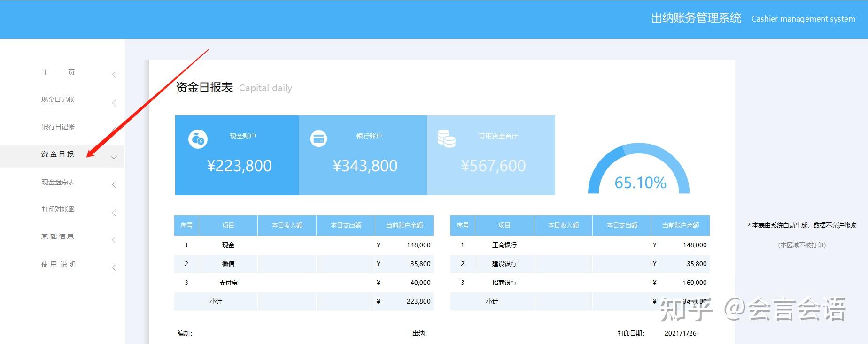Screen dimensions: 868x344
Task: Expand the chevron beside 现金日记帐
Action: click(114, 103)
